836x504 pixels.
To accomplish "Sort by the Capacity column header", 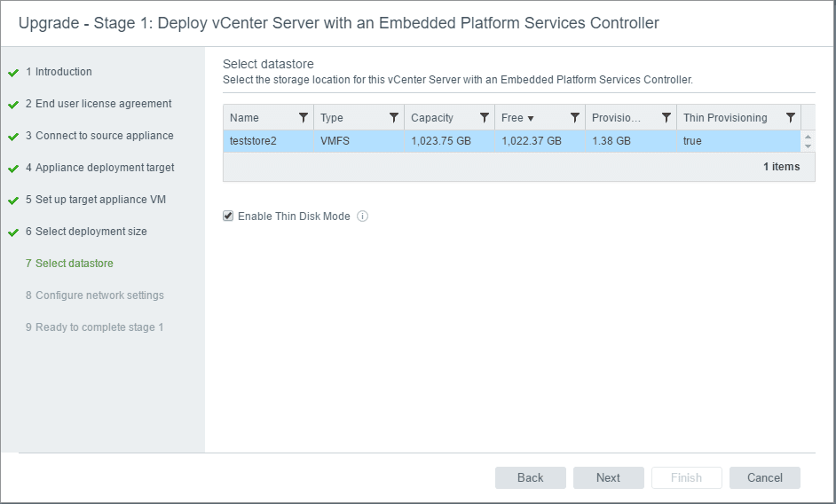I will click(x=432, y=118).
